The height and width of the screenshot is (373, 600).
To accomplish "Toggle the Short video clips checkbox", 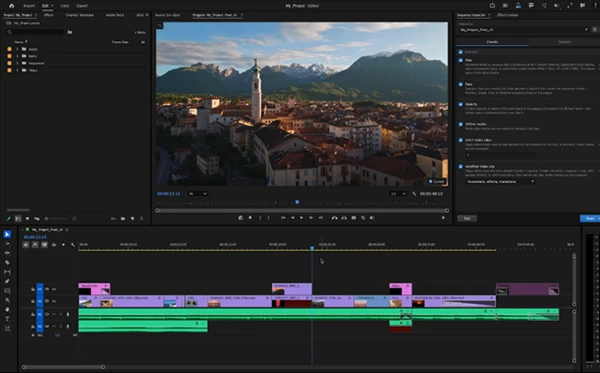I will pyautogui.click(x=461, y=140).
